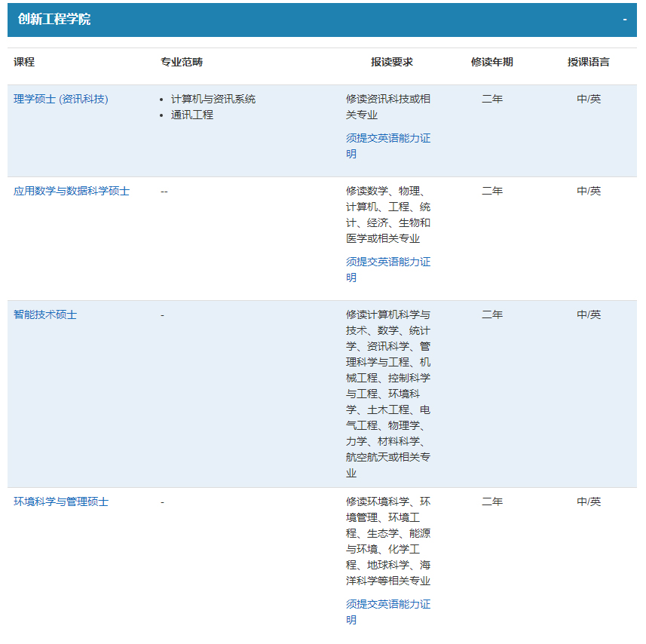Open the 环境科学与管理硕士 course link
The image size is (646, 644).
tap(61, 501)
